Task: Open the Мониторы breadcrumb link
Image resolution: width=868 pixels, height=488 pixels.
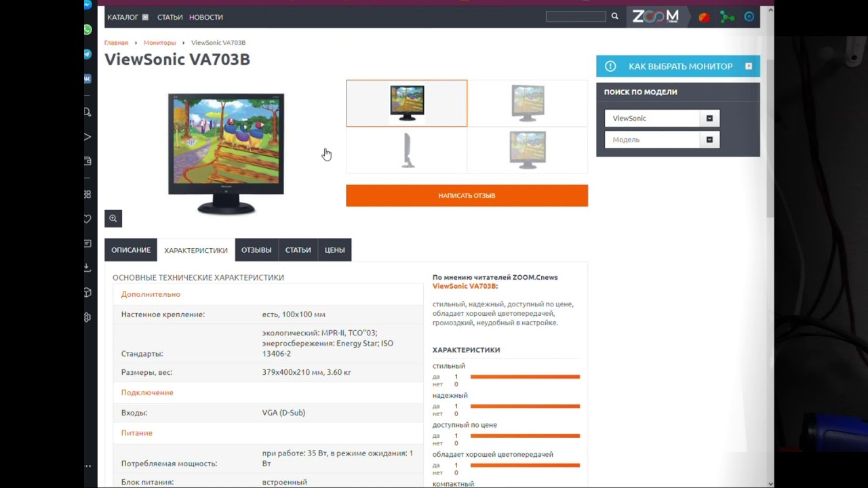Action: pyautogui.click(x=159, y=43)
